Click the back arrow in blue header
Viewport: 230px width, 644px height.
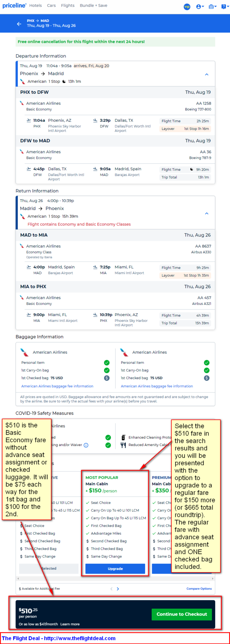pos(19,24)
